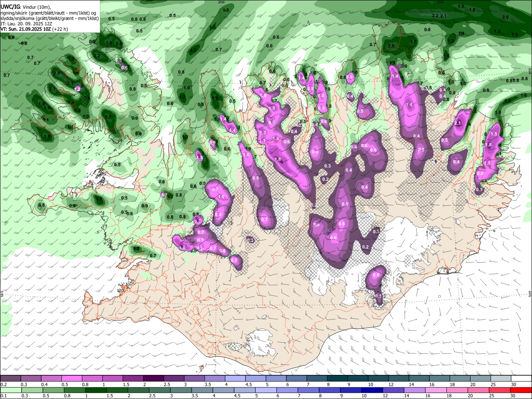Click the medium green 0.8–1 rain swatch
This screenshot has height=399, width=532.
tap(74, 390)
